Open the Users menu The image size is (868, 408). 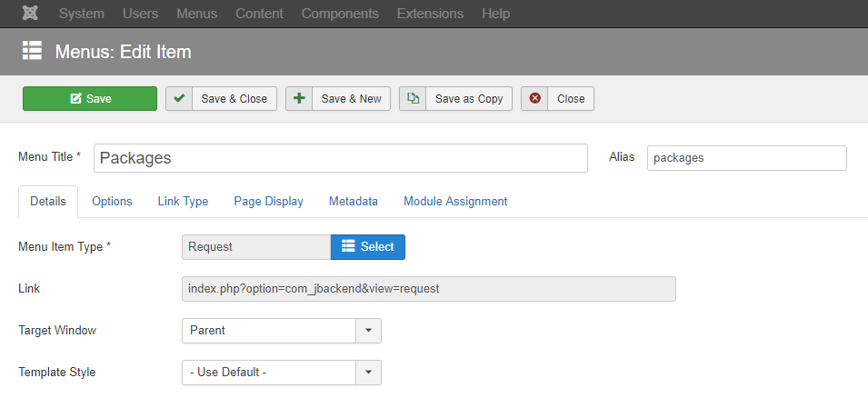(x=140, y=14)
